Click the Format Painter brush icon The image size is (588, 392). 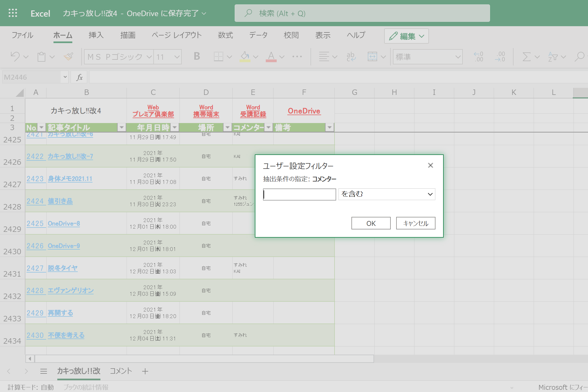pyautogui.click(x=68, y=57)
